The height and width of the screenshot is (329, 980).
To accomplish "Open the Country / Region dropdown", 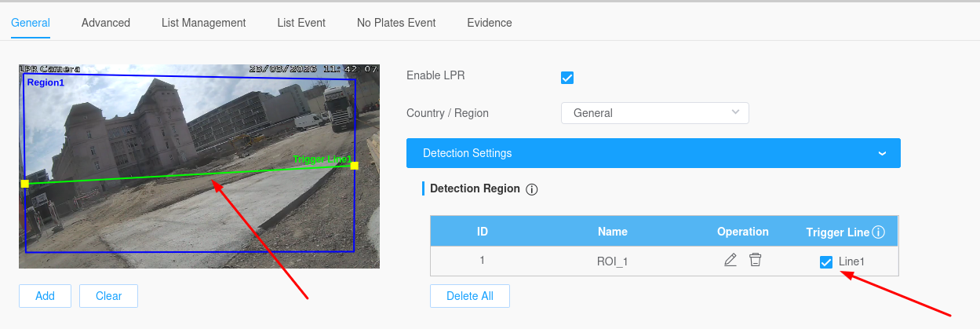I will [x=654, y=113].
